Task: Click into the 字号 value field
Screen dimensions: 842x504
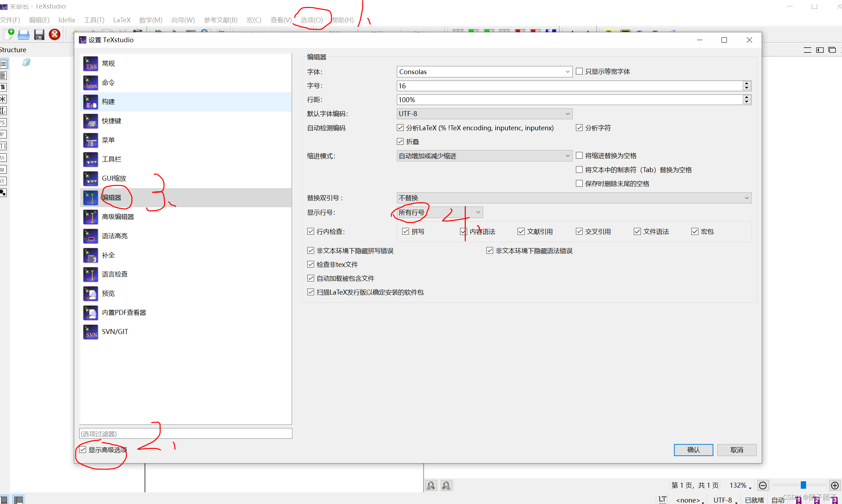Action: pyautogui.click(x=570, y=86)
